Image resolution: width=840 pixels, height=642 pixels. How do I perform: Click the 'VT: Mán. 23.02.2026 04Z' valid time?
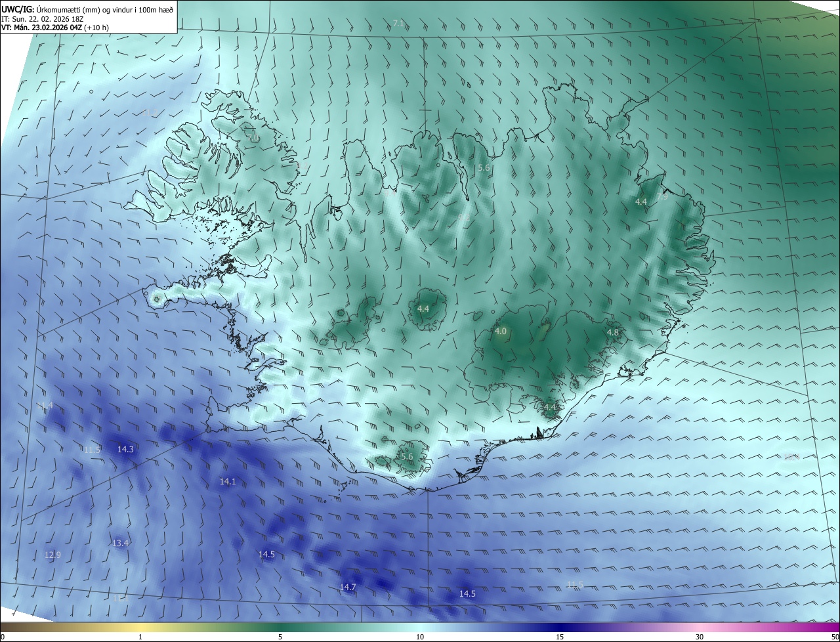[56, 28]
